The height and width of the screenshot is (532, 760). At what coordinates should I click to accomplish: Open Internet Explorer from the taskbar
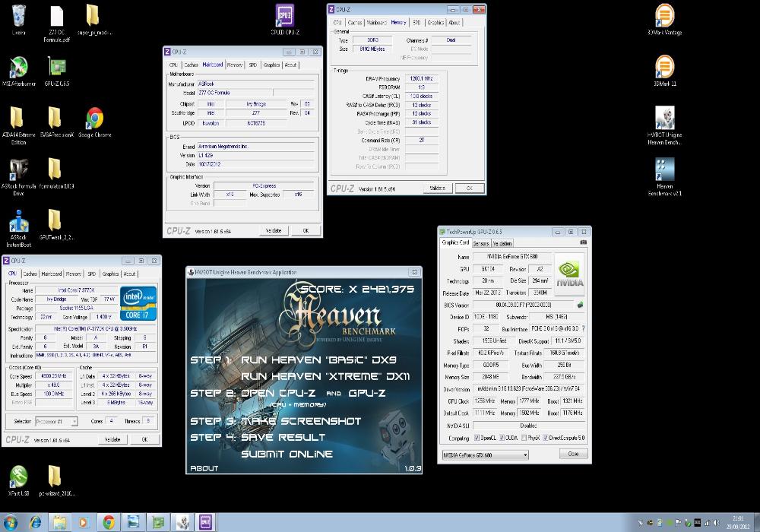point(36,522)
